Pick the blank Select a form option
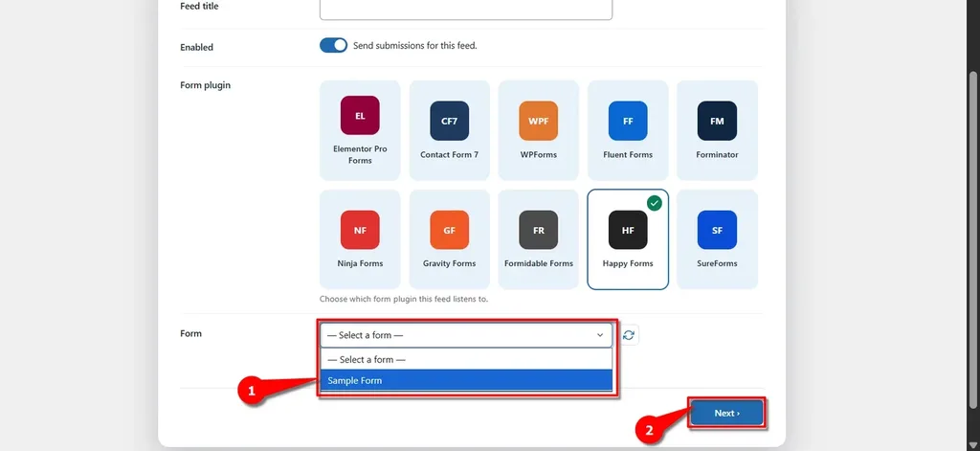The width and height of the screenshot is (980, 451). [466, 360]
